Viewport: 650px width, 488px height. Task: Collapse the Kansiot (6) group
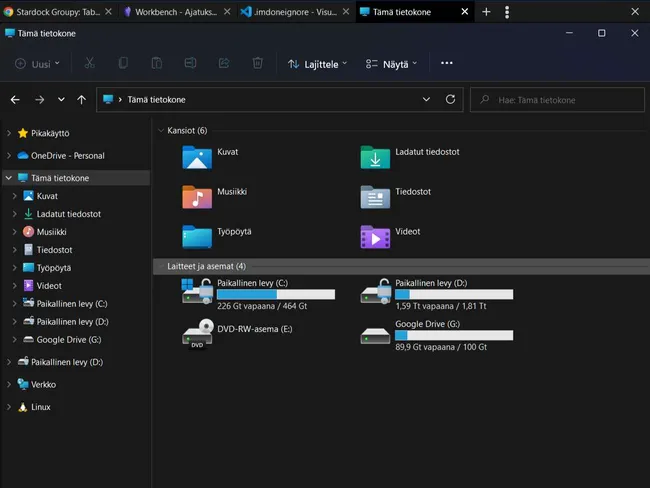click(161, 131)
